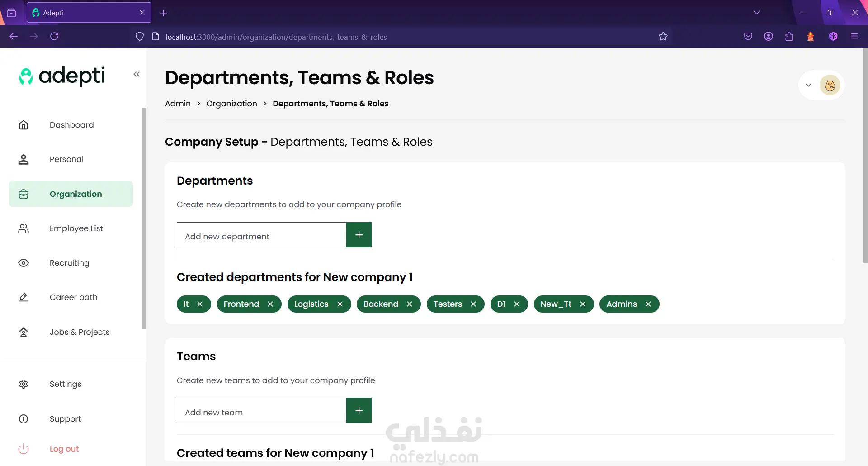This screenshot has height=466, width=868.
Task: Click the Log out power icon
Action: pos(24,449)
